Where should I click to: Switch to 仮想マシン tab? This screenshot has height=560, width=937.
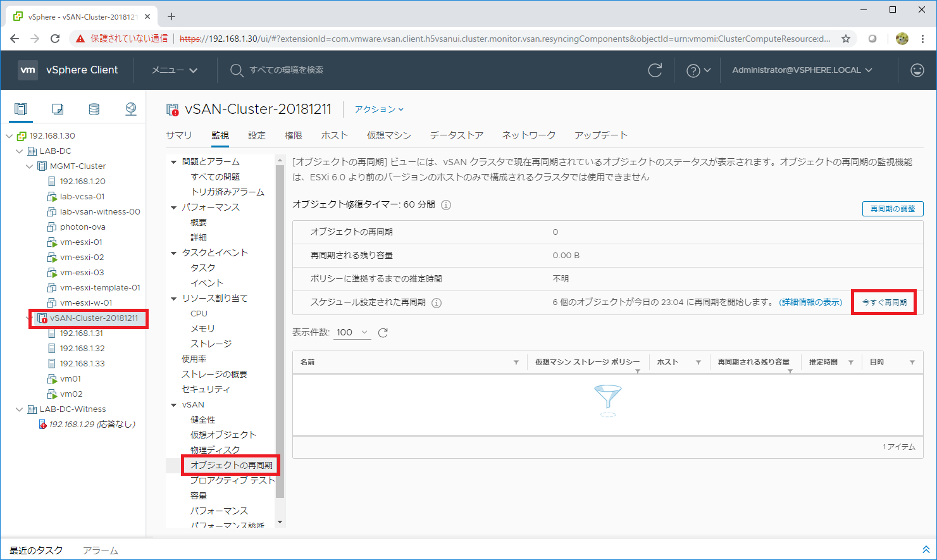point(389,135)
